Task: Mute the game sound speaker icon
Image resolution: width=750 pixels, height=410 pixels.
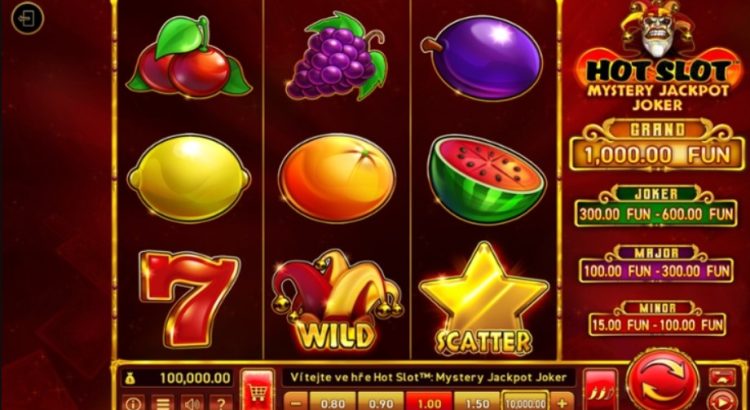Action: point(192,403)
